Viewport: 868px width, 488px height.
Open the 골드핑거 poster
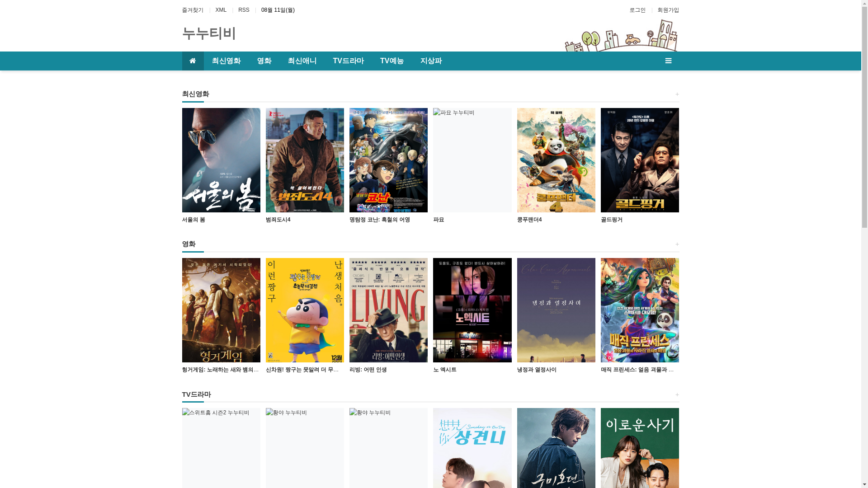point(640,160)
